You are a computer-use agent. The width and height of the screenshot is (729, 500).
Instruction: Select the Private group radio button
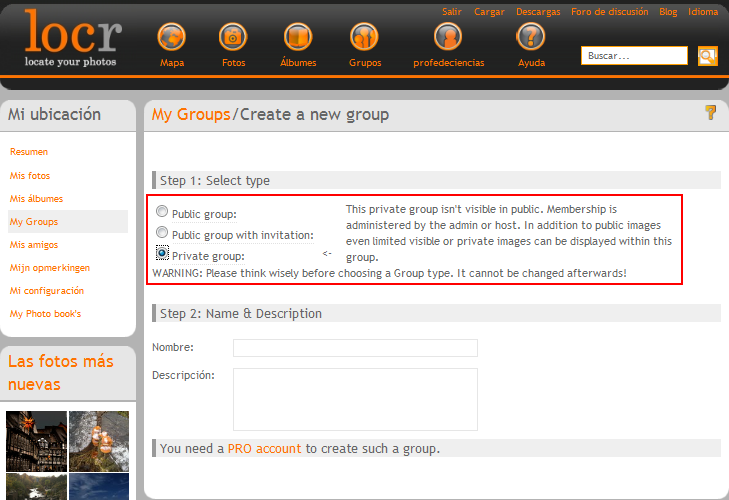(162, 253)
